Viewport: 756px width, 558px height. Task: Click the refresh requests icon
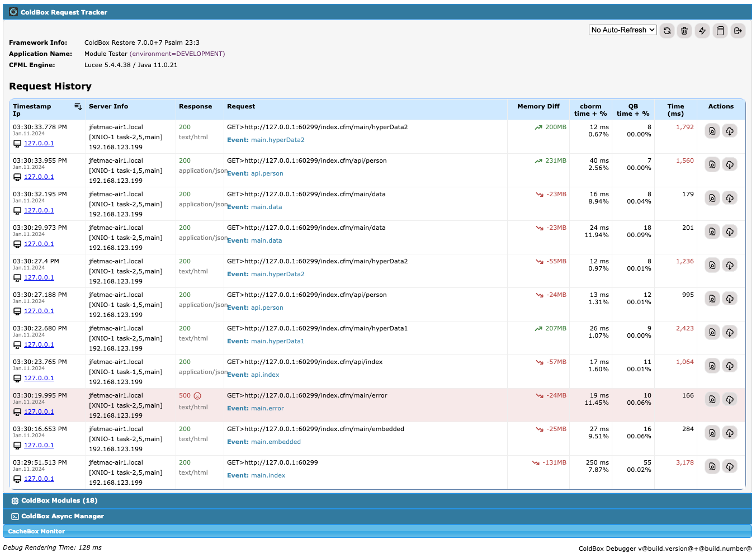point(667,31)
